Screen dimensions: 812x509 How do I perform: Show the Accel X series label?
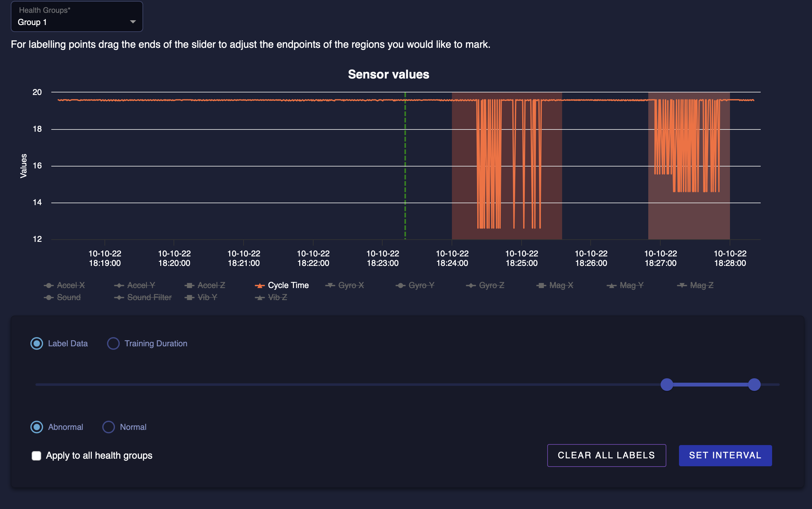pos(71,286)
